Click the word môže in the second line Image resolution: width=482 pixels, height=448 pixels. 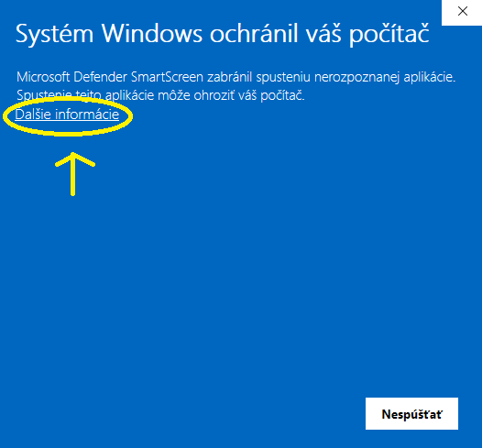[174, 95]
